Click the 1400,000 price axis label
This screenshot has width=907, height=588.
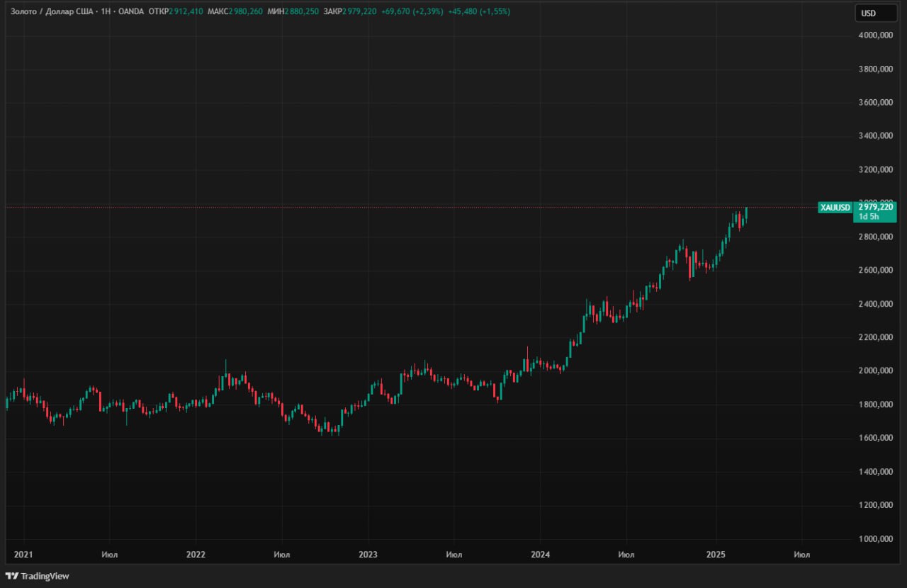click(874, 472)
